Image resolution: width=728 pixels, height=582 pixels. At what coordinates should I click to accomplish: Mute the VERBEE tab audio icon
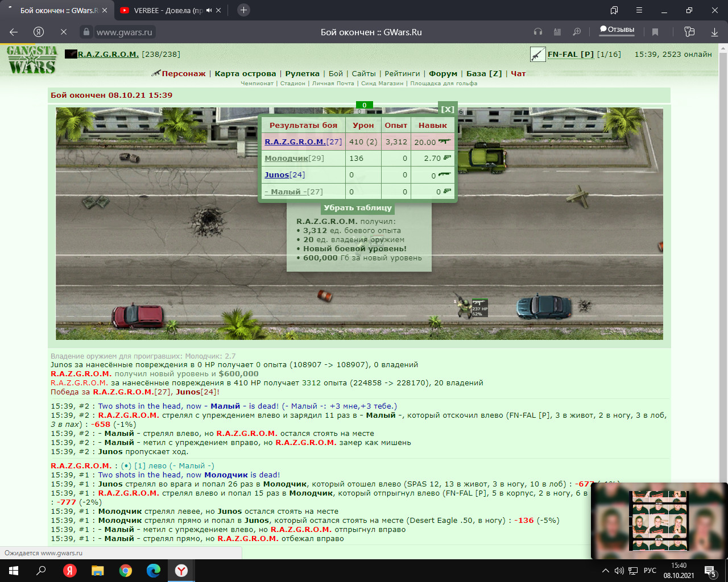(209, 10)
